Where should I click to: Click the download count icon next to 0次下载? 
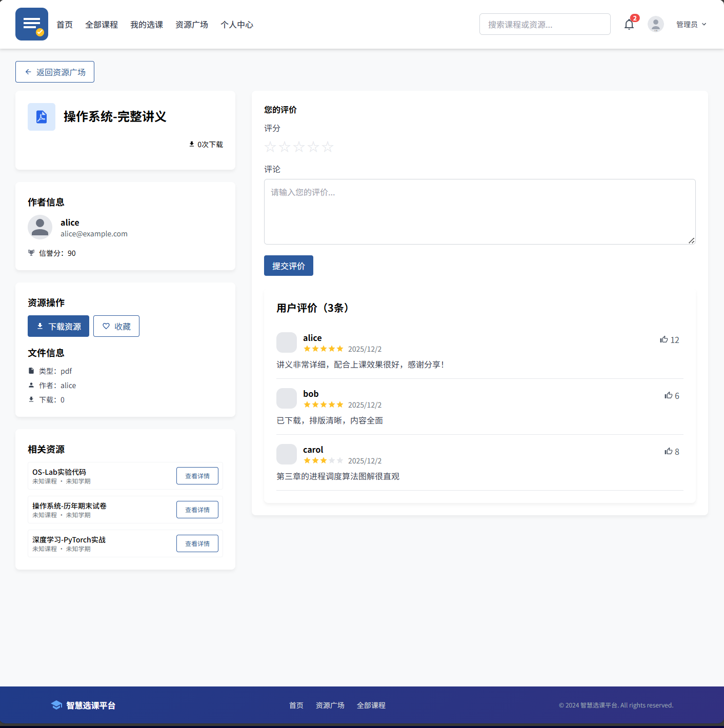point(192,144)
